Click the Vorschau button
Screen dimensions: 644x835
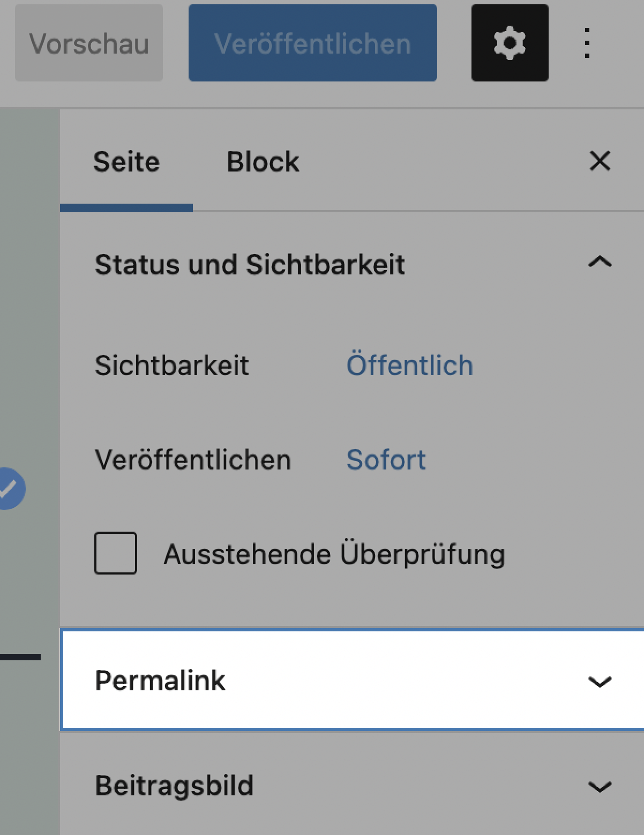[x=89, y=43]
